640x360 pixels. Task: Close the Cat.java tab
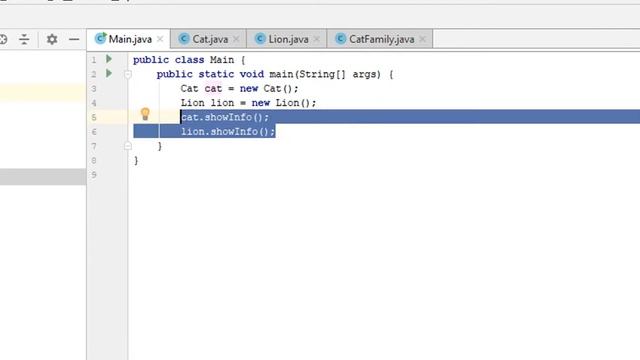click(236, 39)
